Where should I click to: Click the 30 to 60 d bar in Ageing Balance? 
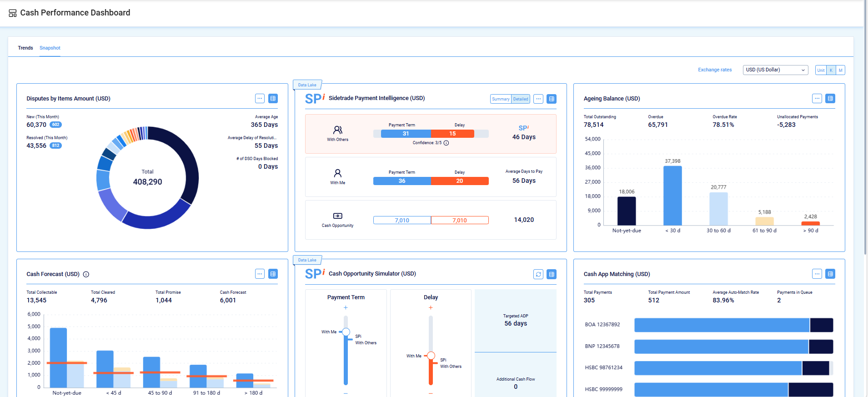point(718,209)
